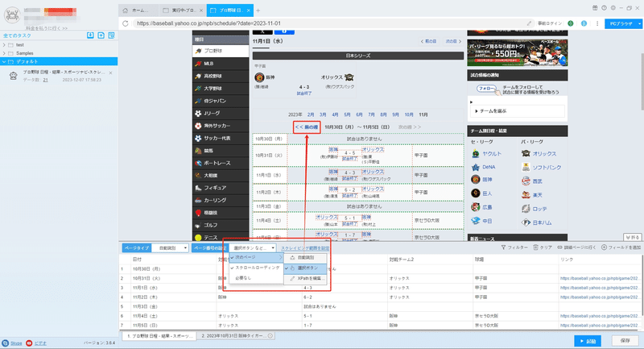Viewport: 644px width, 349px height.
Task: Click the blue circular icon in browser toolbar
Action: point(584,23)
